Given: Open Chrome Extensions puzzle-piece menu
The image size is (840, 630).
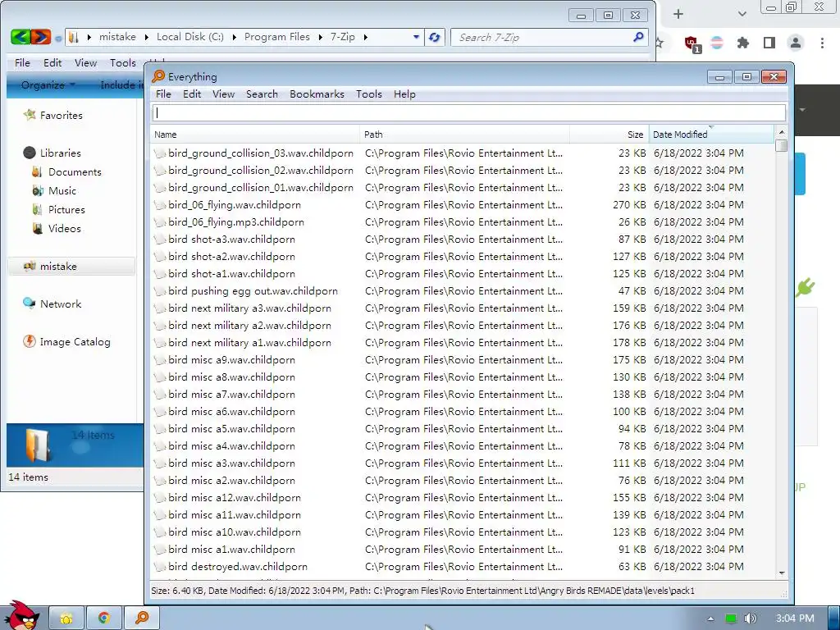Looking at the screenshot, I should [x=742, y=43].
